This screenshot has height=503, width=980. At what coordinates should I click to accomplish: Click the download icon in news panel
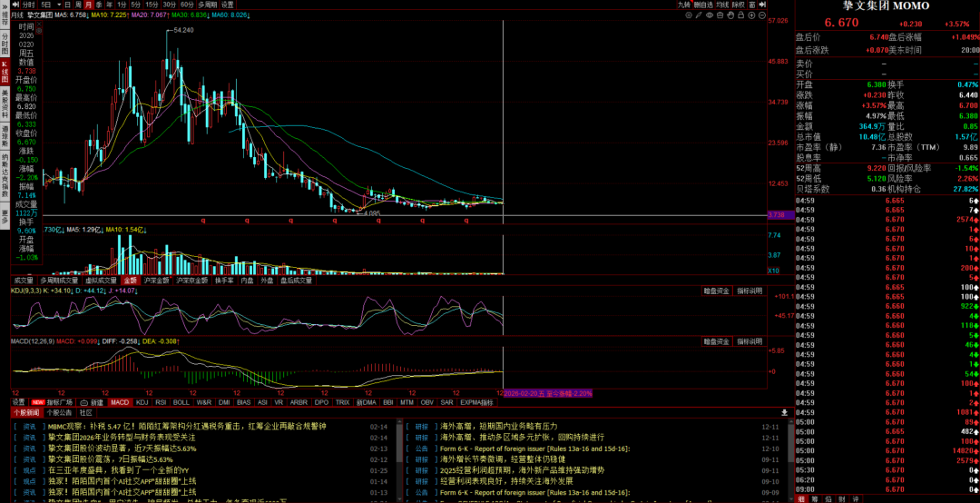[784, 412]
